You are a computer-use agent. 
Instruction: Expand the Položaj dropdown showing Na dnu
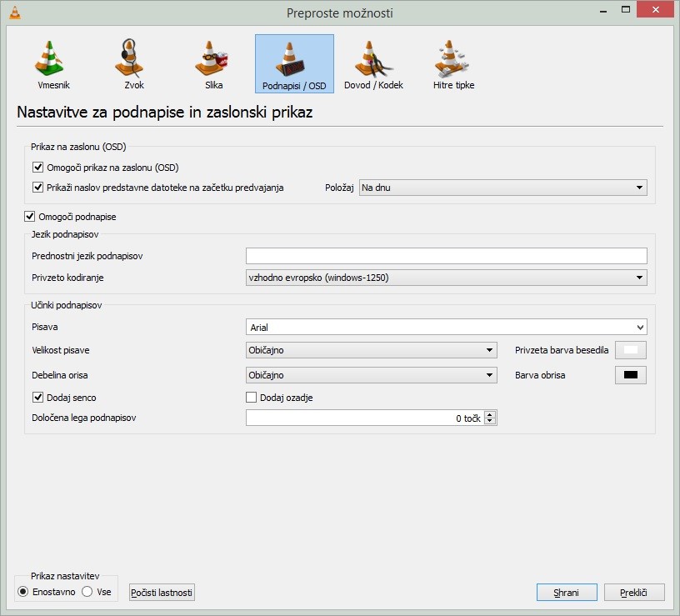(x=502, y=188)
